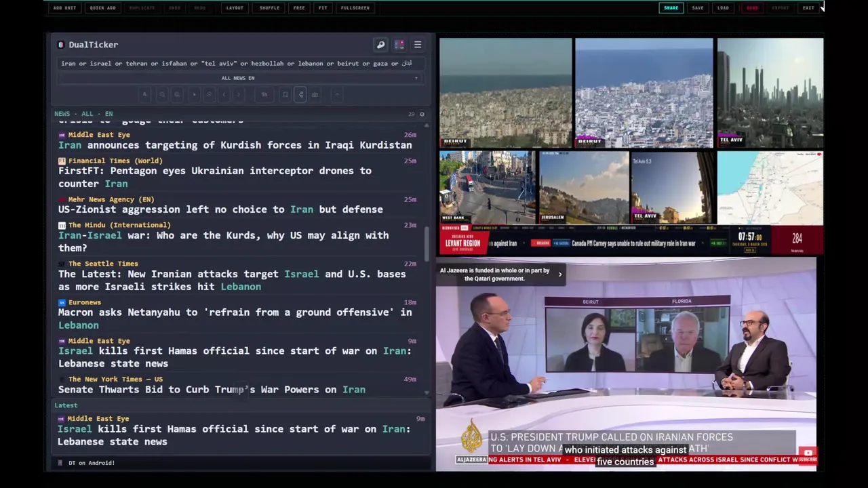
Task: Select the 1h time range button
Action: point(264,94)
